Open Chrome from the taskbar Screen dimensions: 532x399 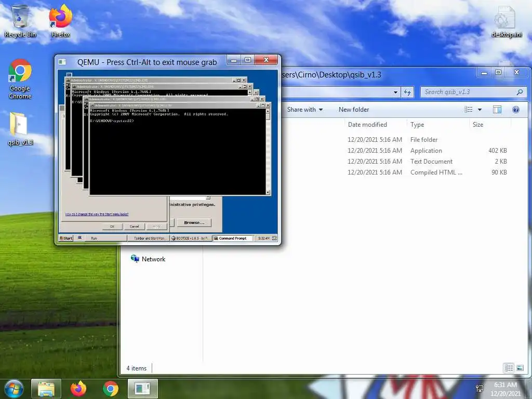pyautogui.click(x=111, y=389)
